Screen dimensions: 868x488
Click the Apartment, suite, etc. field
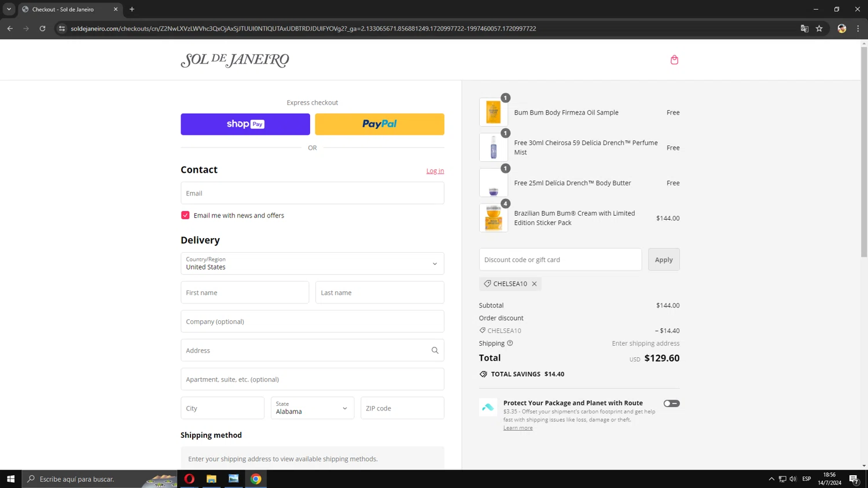(312, 379)
